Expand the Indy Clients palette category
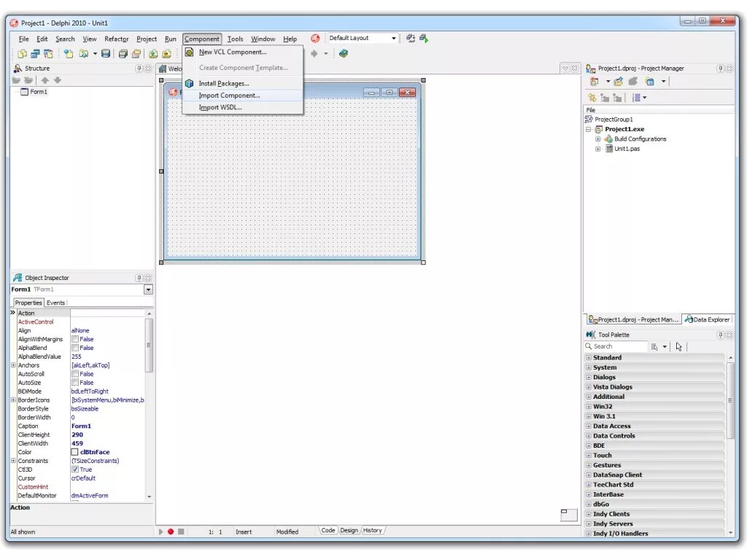 pos(589,514)
